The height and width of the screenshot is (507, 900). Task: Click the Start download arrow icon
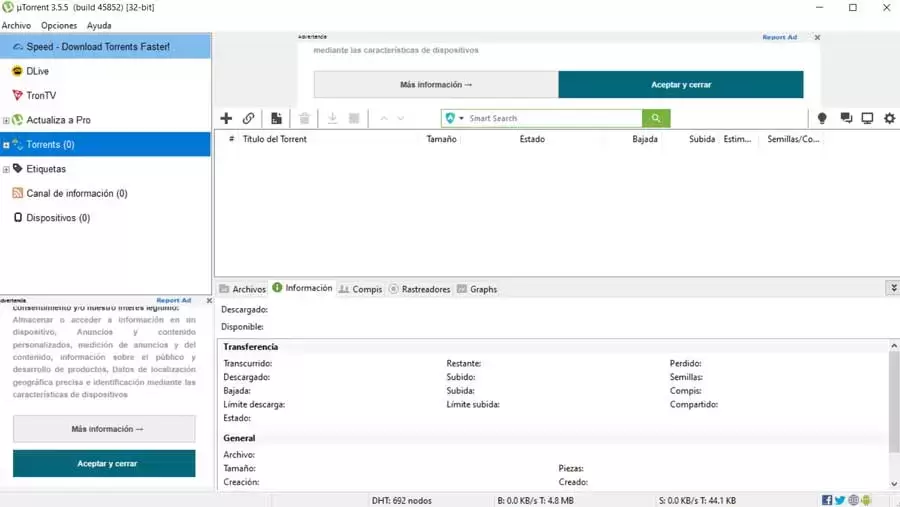332,118
